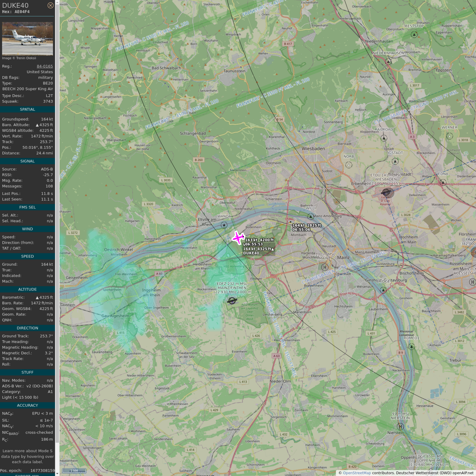Viewport: 476px width, 476px height.
Task: Open the King Air aircraft photo thumbnail
Action: (27, 38)
